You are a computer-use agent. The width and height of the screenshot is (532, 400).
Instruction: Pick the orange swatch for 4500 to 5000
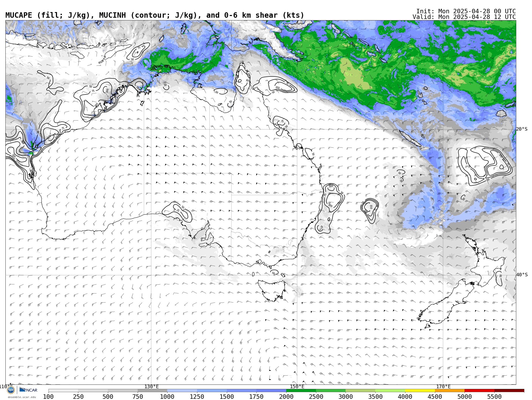[450, 391]
